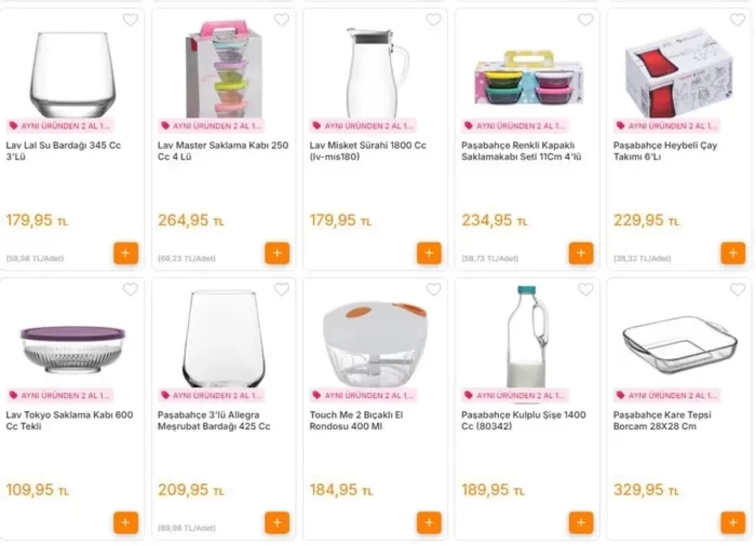This screenshot has width=756, height=546.
Task: Add Lav Tokyo Saklama Kabı to cart
Action: coord(126,522)
